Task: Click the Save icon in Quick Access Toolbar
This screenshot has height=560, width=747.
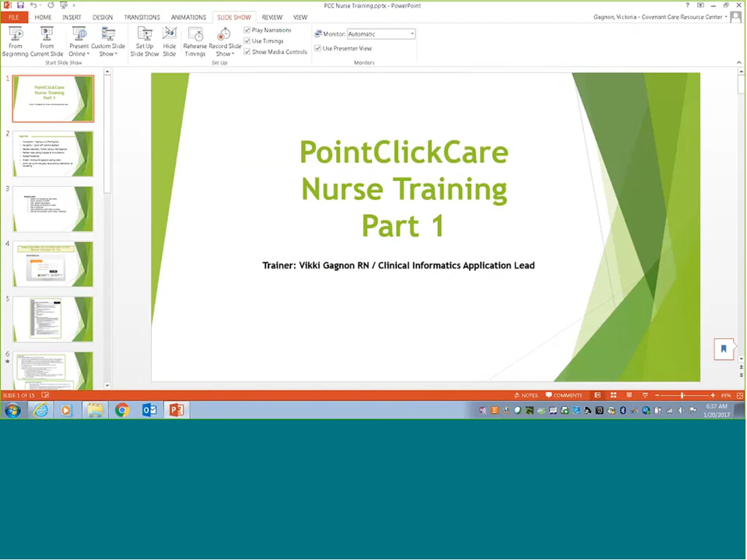Action: coord(20,5)
